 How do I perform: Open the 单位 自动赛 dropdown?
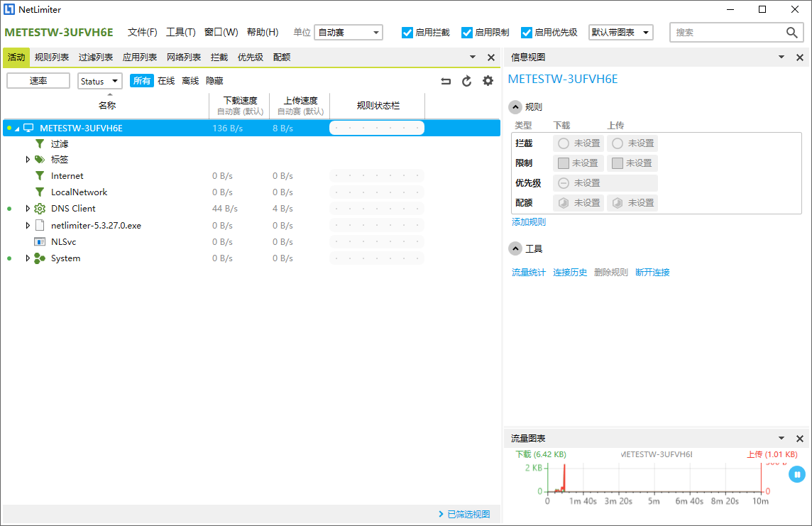(349, 33)
